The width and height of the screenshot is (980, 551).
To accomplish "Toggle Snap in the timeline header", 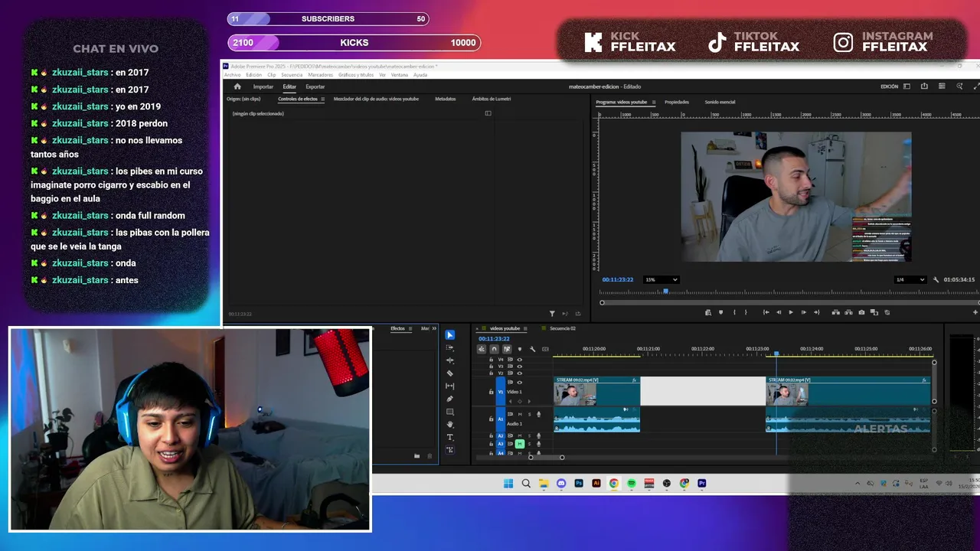I will (494, 349).
